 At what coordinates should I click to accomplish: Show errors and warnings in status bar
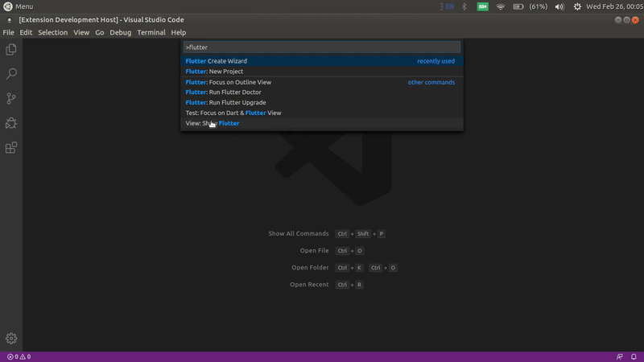click(19, 356)
